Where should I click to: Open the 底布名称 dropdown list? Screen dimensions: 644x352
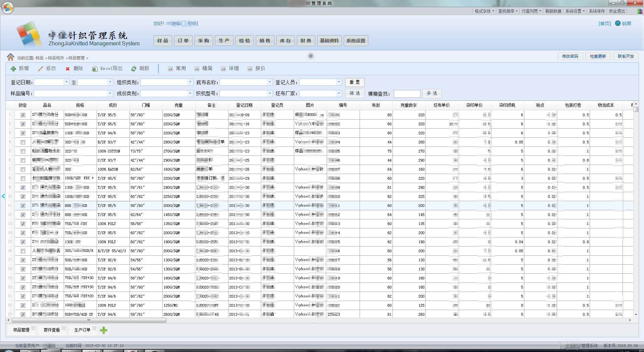270,82
